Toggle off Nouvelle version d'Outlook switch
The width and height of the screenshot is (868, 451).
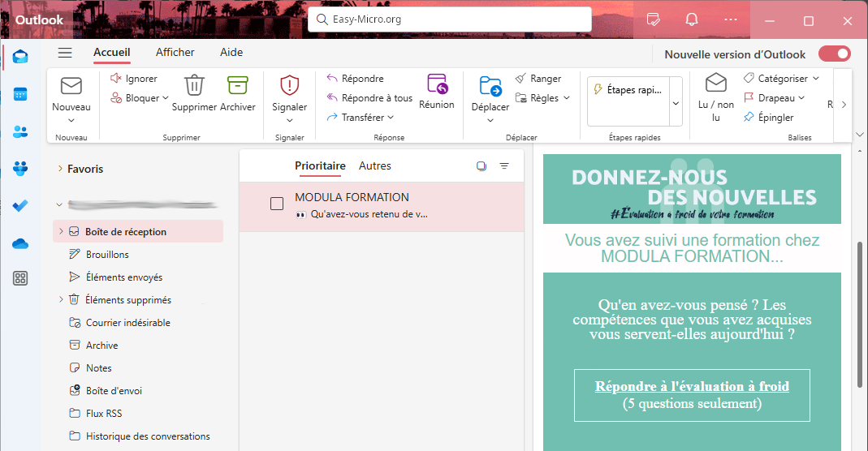tap(835, 54)
